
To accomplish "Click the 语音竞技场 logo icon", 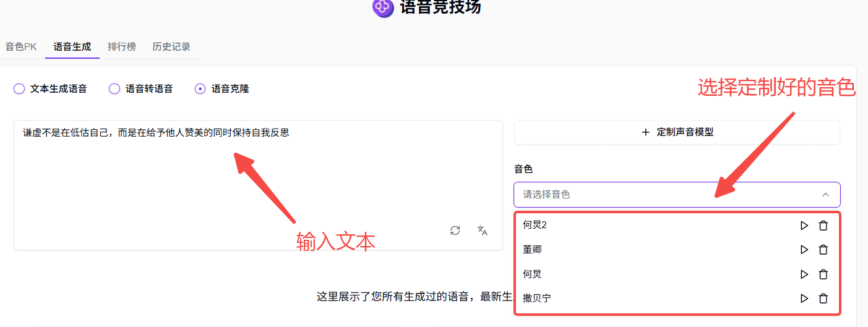I will (x=383, y=7).
